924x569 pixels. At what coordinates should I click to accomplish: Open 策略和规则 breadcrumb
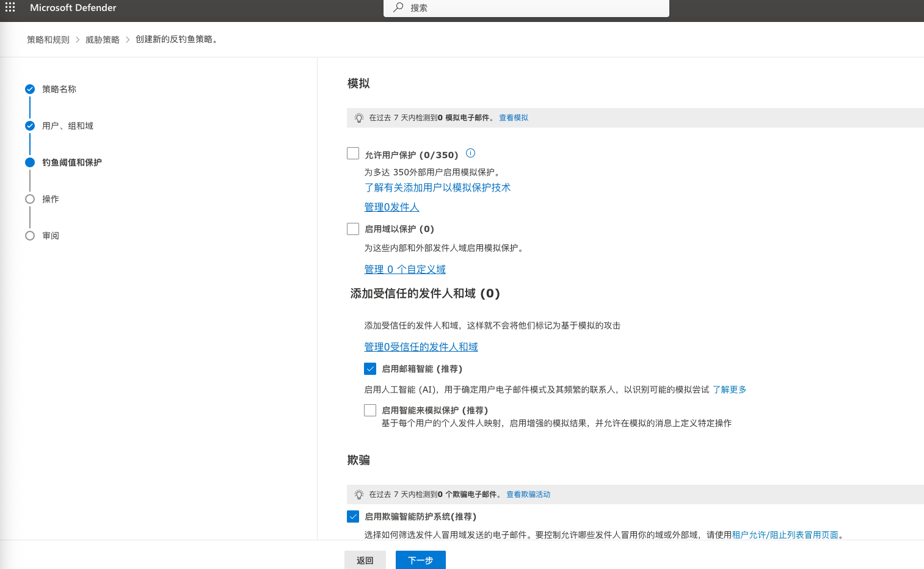pyautogui.click(x=48, y=40)
